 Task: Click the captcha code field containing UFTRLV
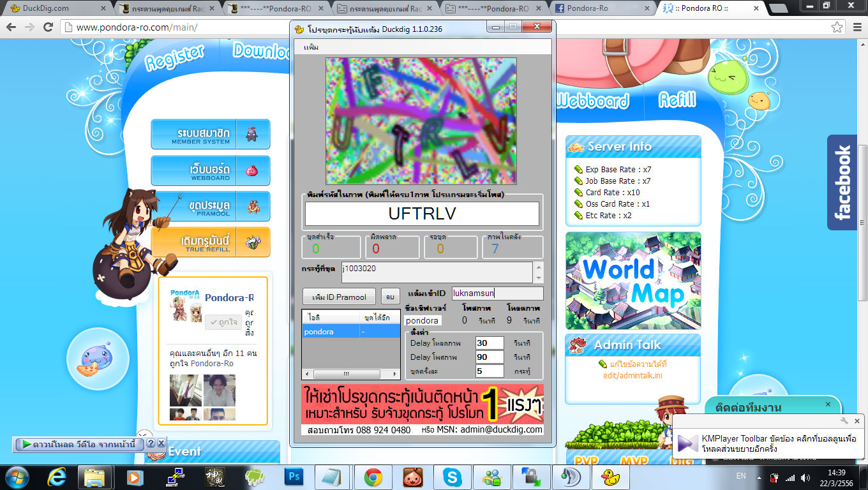(x=422, y=214)
